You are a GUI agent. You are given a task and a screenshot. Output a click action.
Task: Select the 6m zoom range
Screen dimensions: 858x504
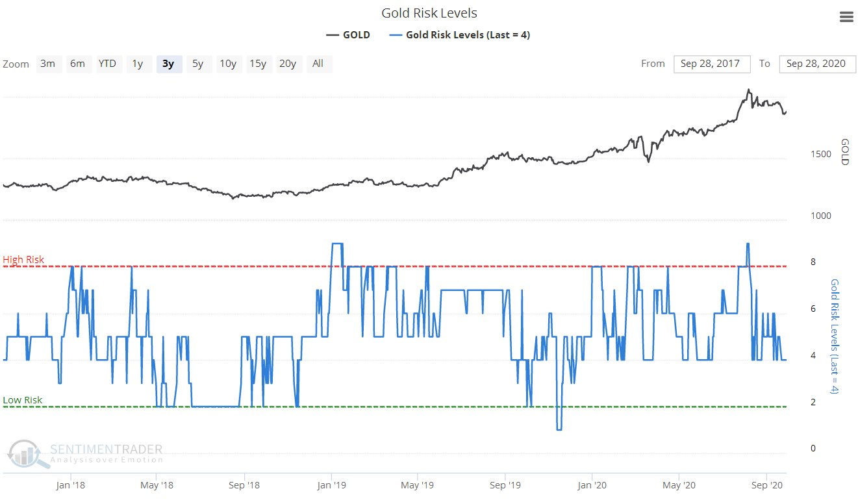[77, 64]
